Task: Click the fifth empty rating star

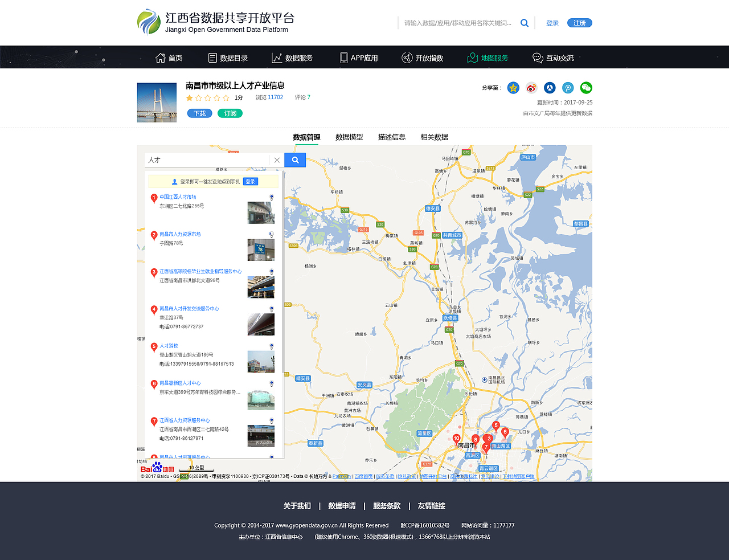Action: pos(226,98)
